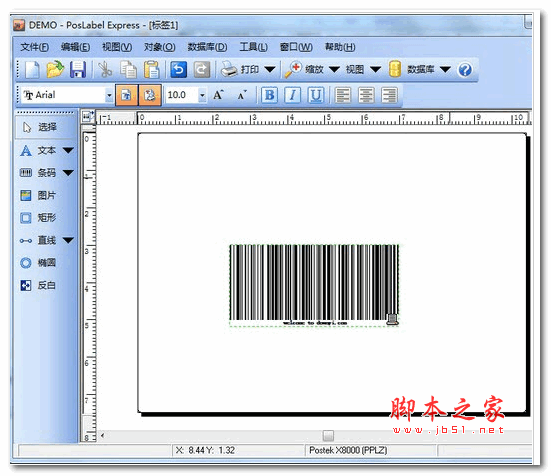Choose the 直线 line tool
The width and height of the screenshot is (551, 476).
pyautogui.click(x=38, y=240)
